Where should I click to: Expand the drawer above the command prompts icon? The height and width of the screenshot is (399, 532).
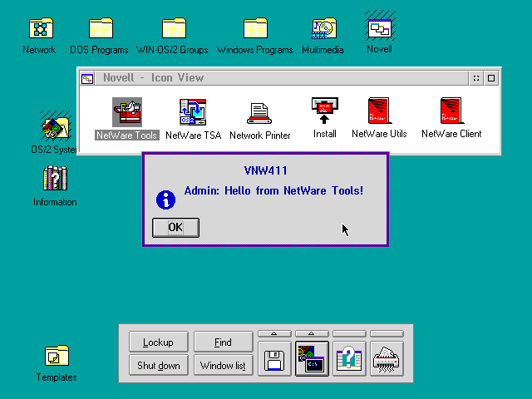pos(312,334)
